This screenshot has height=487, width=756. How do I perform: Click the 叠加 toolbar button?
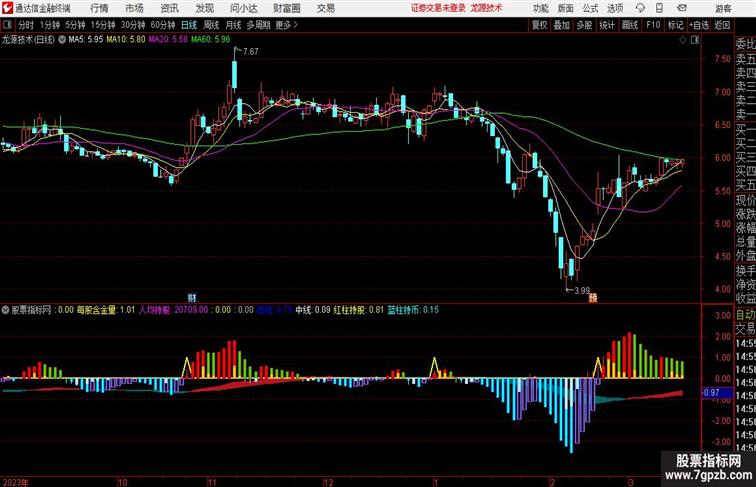click(x=562, y=25)
